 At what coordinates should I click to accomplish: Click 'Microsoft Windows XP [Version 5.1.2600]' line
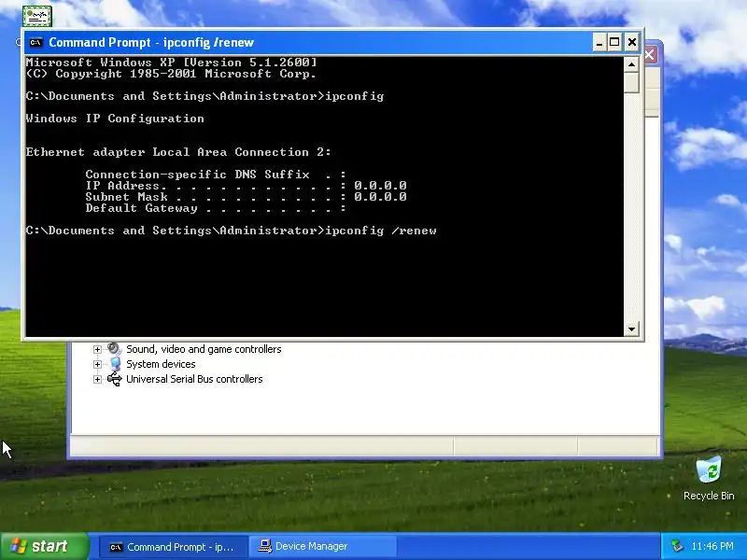pos(172,63)
